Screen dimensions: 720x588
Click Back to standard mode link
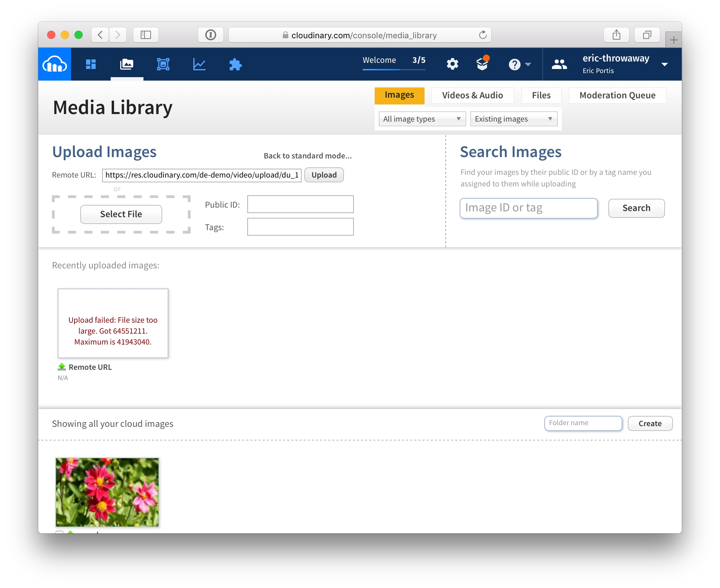click(307, 156)
